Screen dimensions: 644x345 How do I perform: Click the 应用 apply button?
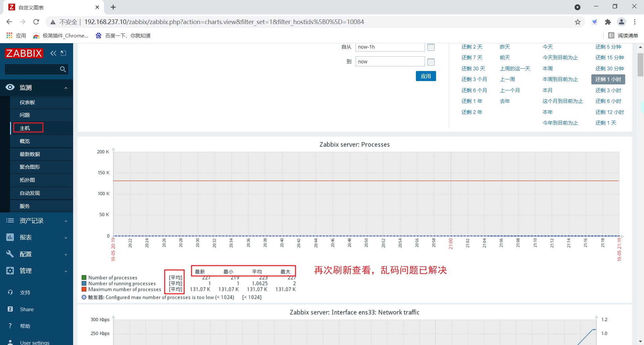pos(426,76)
